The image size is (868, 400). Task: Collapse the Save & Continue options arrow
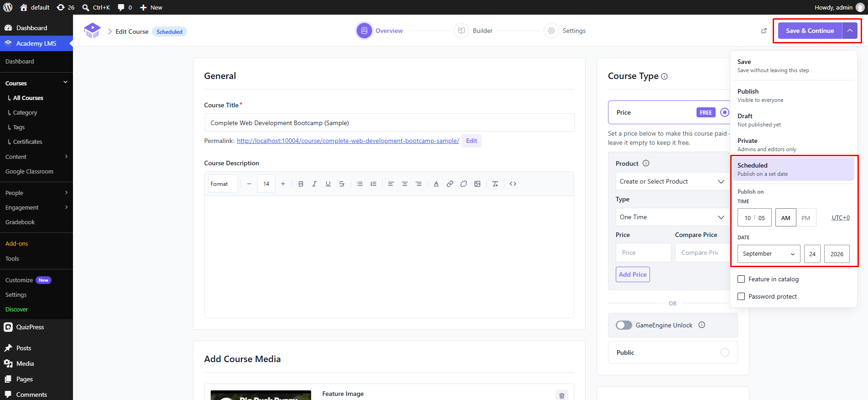coord(850,31)
